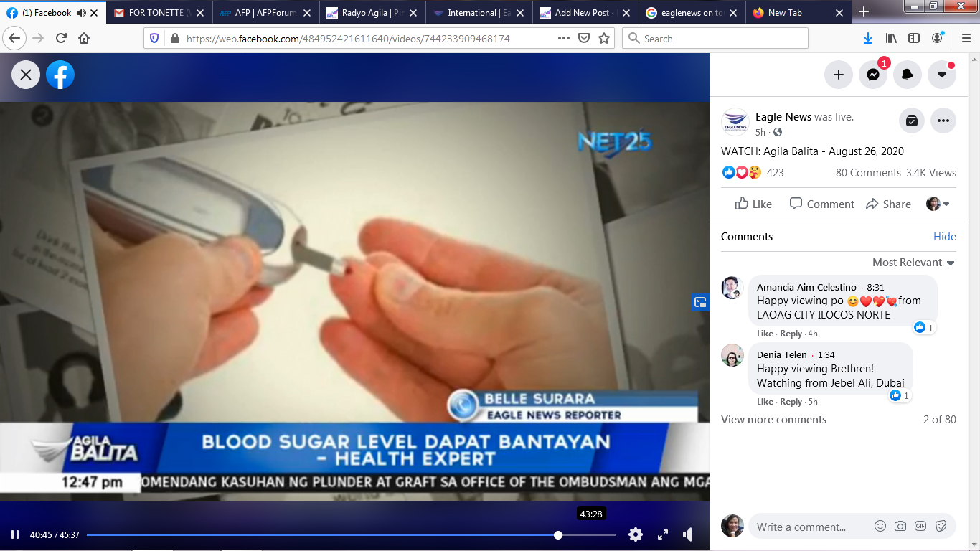The width and height of the screenshot is (980, 551).
Task: Open the Facebook notifications bell
Action: click(908, 75)
